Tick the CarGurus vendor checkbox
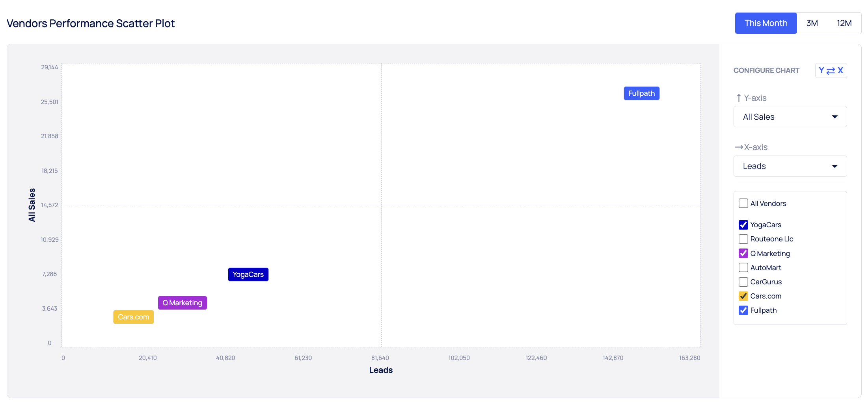 [x=743, y=282]
